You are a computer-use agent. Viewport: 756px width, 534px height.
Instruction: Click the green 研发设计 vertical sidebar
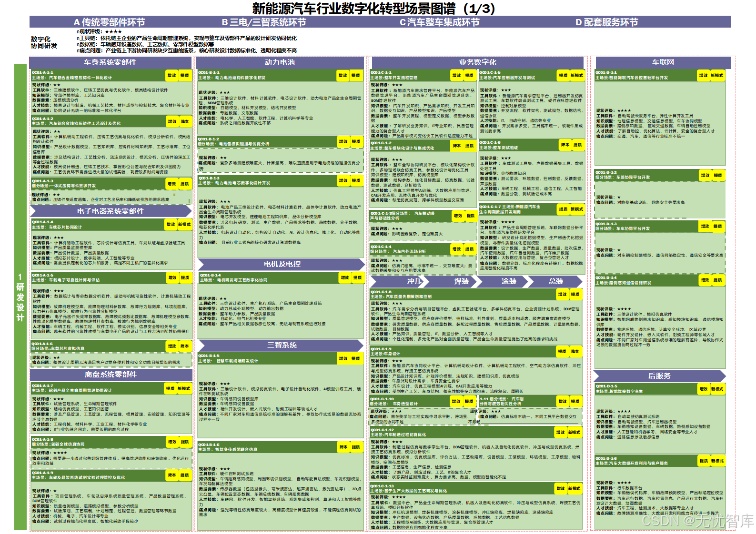click(x=20, y=297)
